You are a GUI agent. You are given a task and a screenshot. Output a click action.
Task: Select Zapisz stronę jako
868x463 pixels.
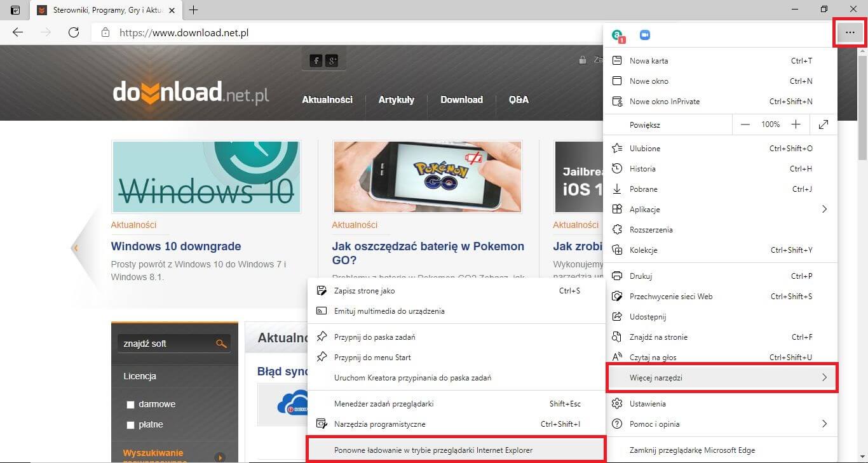(455, 291)
